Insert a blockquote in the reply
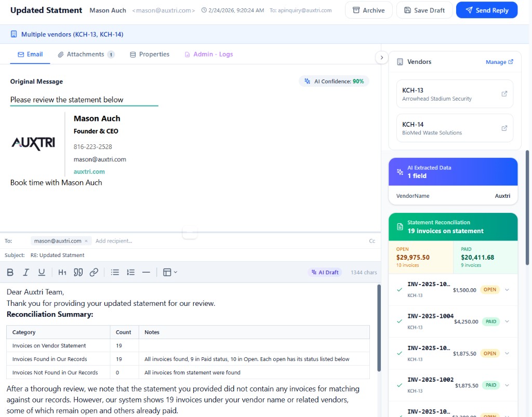Screen dimensions: 532x417 click(x=78, y=272)
